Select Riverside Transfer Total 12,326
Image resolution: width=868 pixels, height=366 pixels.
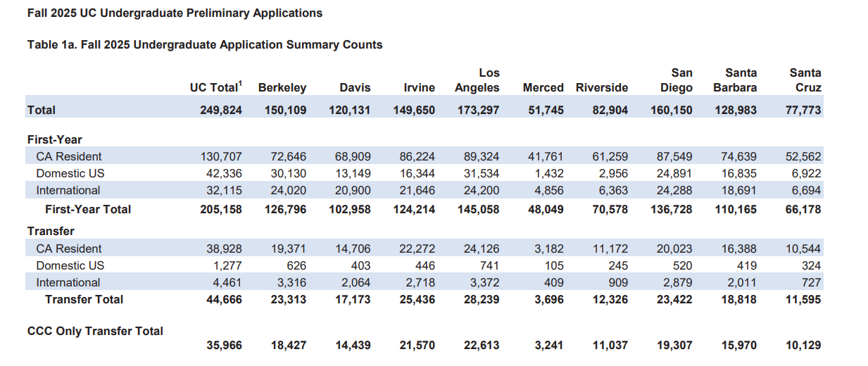pyautogui.click(x=610, y=299)
